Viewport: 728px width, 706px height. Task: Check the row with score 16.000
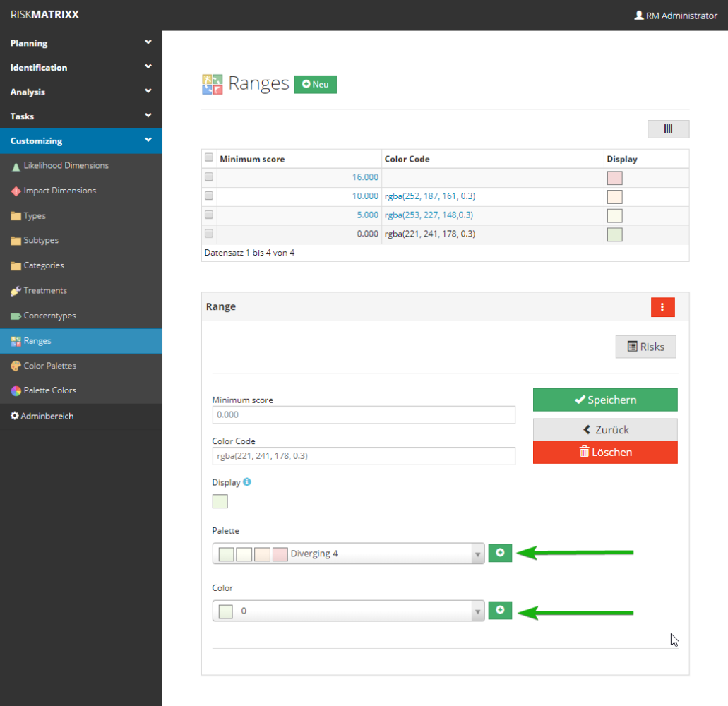pos(209,176)
